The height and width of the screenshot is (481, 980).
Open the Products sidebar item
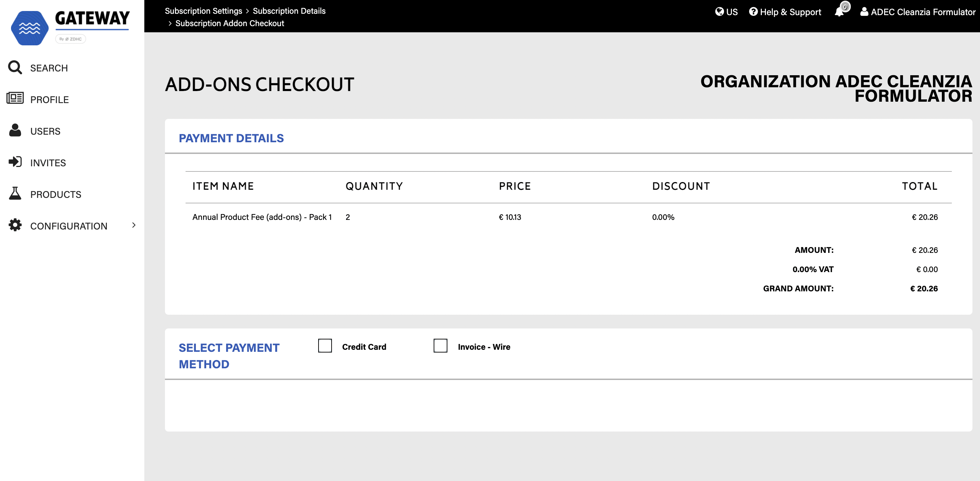click(56, 194)
